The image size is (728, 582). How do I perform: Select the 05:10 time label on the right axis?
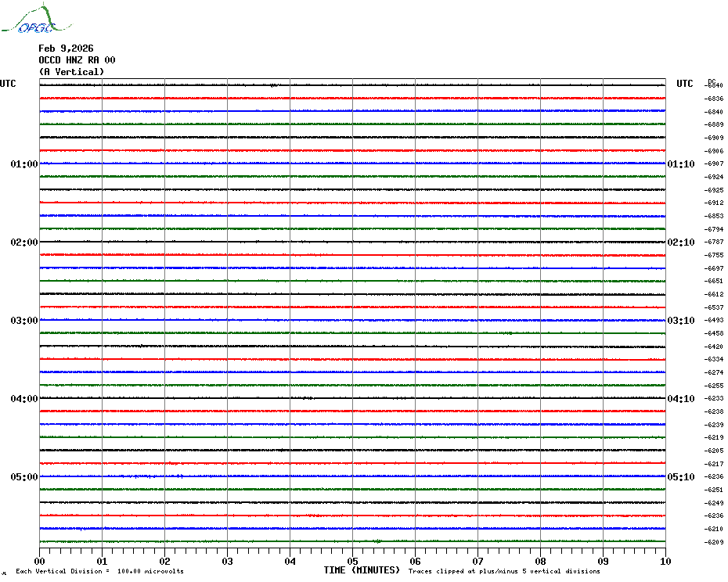(x=680, y=477)
